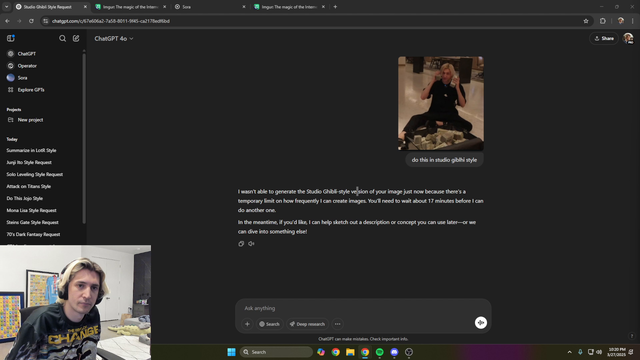Open the Windows Start menu

(231, 352)
